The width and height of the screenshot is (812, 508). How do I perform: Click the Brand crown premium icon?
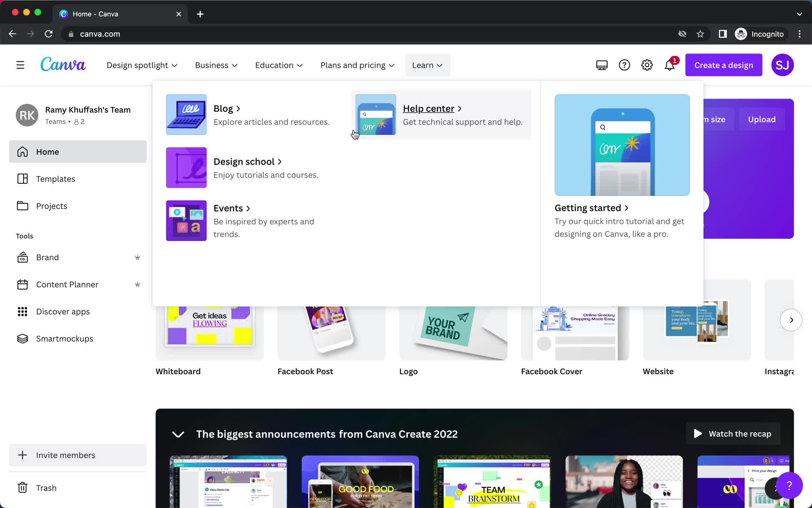point(137,257)
